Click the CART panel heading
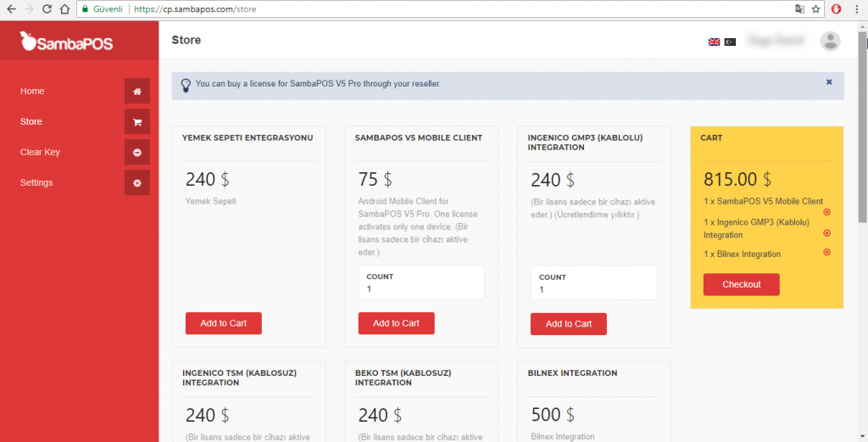The image size is (868, 442). click(711, 137)
